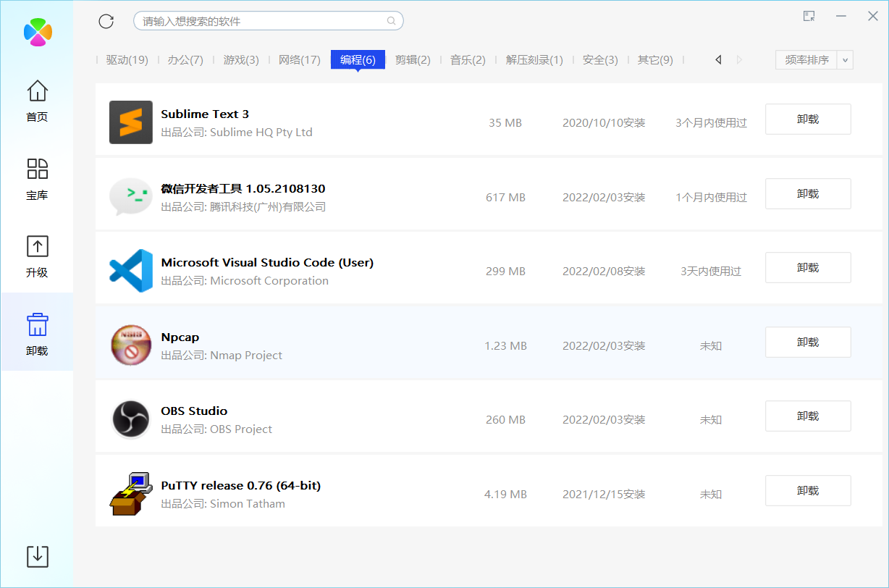
Task: Switch to the 剪辑(2) category tab
Action: click(413, 60)
